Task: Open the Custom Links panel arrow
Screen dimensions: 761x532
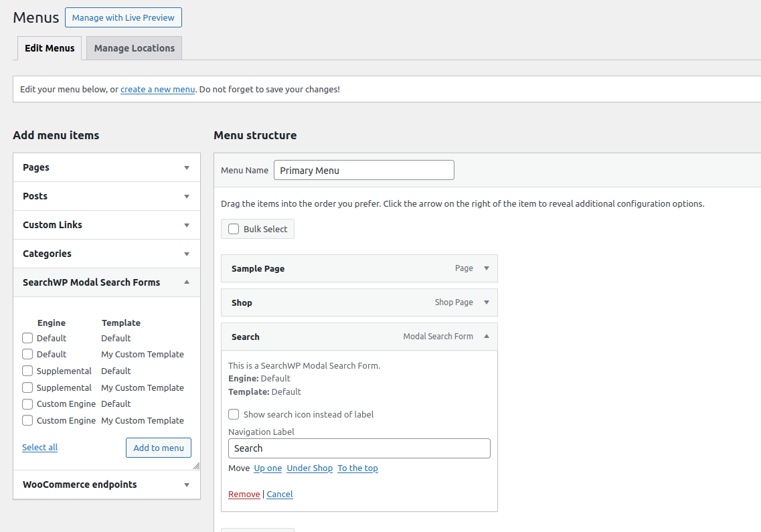Action: pyautogui.click(x=187, y=226)
